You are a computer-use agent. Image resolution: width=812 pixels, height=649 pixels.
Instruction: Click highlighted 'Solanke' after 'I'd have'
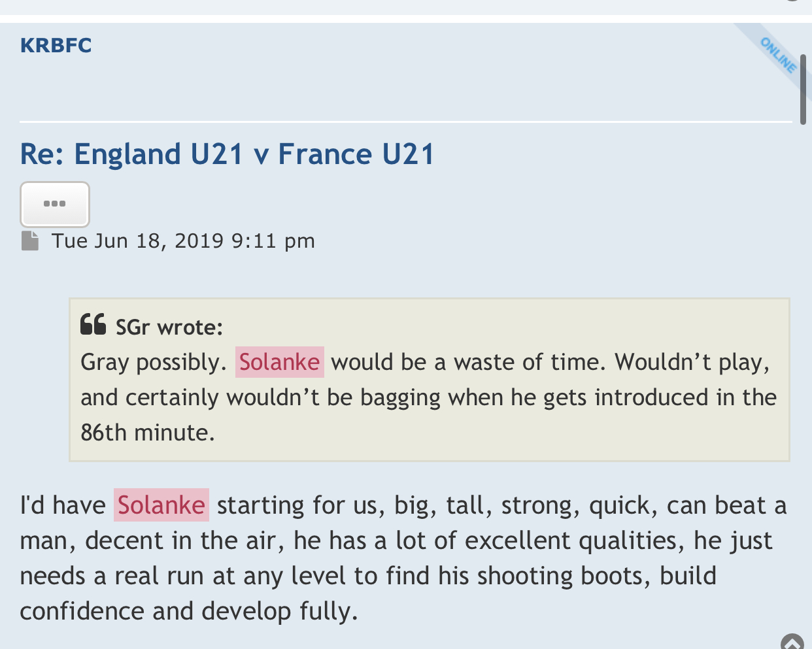pos(161,505)
